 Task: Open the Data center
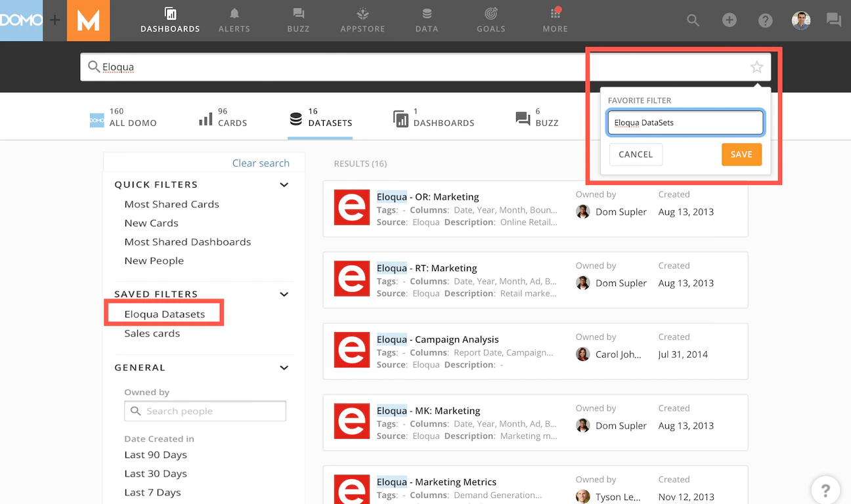[x=427, y=20]
